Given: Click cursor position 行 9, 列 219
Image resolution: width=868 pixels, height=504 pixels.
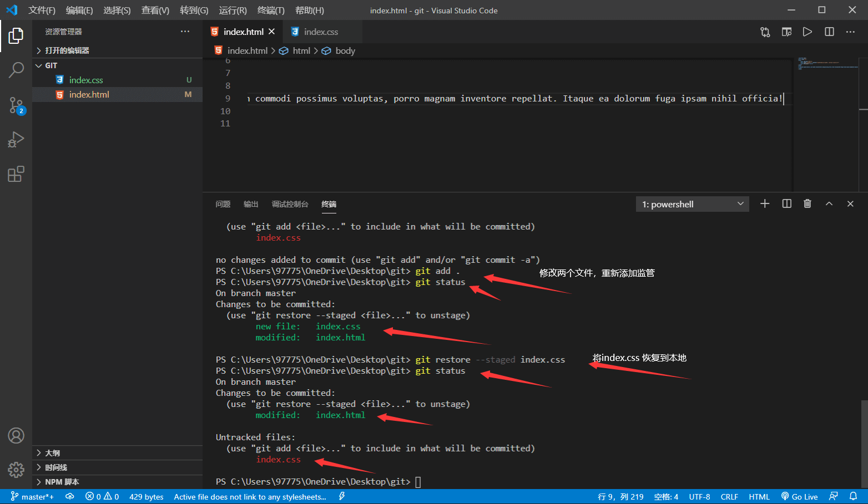Looking at the screenshot, I should tap(620, 497).
